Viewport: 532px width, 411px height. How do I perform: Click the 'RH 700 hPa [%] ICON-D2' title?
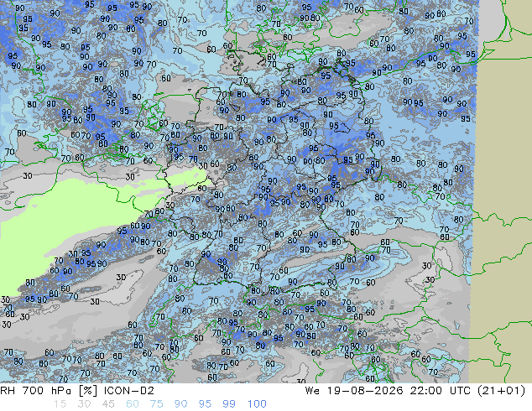click(x=77, y=391)
